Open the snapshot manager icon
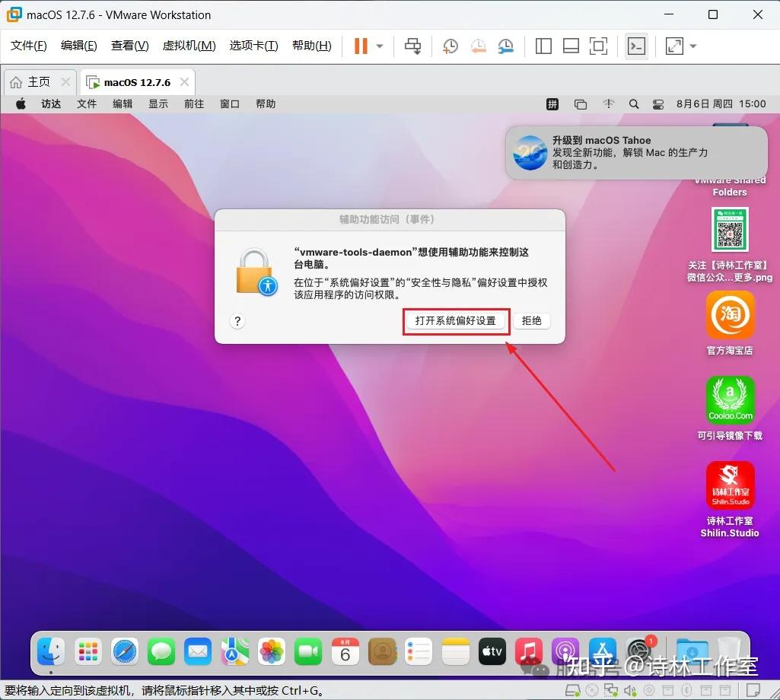The width and height of the screenshot is (780, 700). tap(505, 46)
